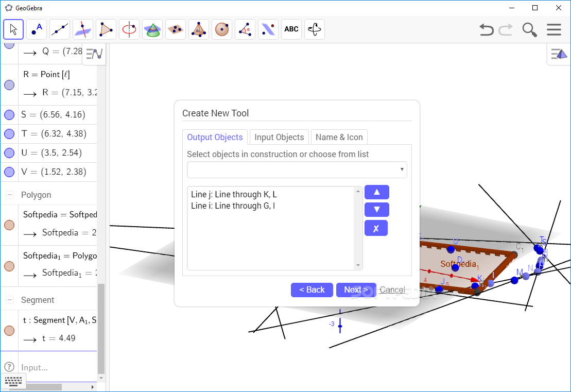Screen dimensions: 571x392
Task: Open the search magnifier
Action: pos(529,29)
